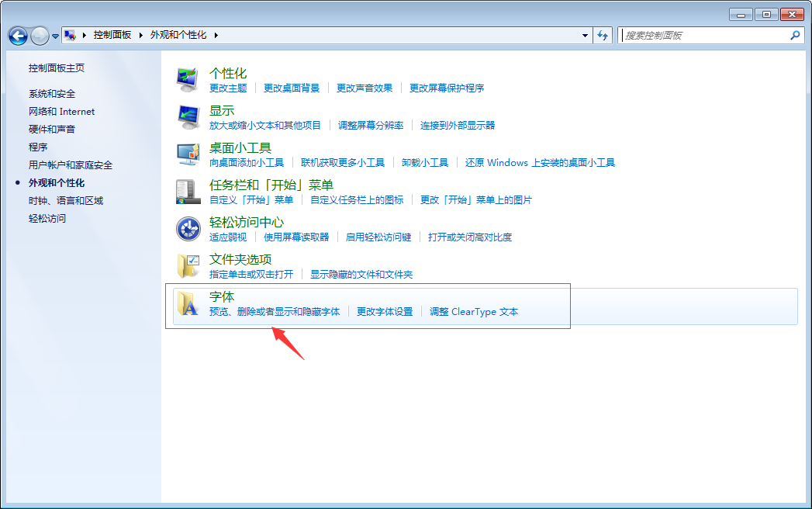Click 更改桌面背景 link

[292, 88]
